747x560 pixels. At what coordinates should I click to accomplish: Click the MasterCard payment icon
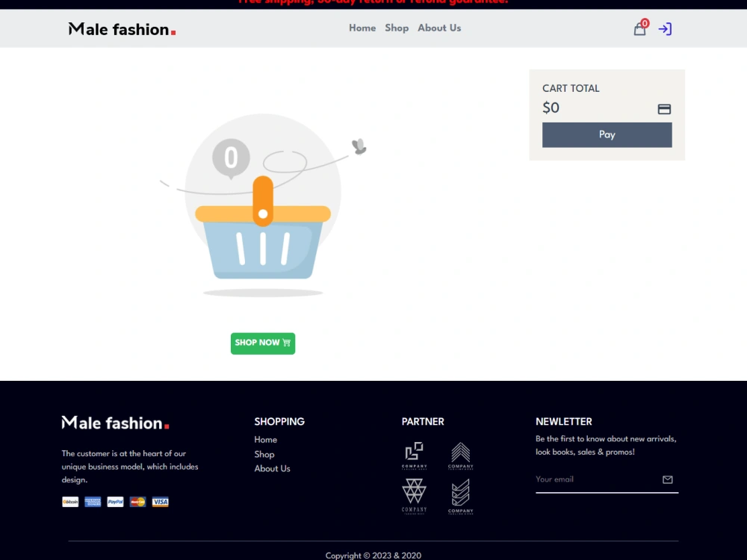(137, 502)
